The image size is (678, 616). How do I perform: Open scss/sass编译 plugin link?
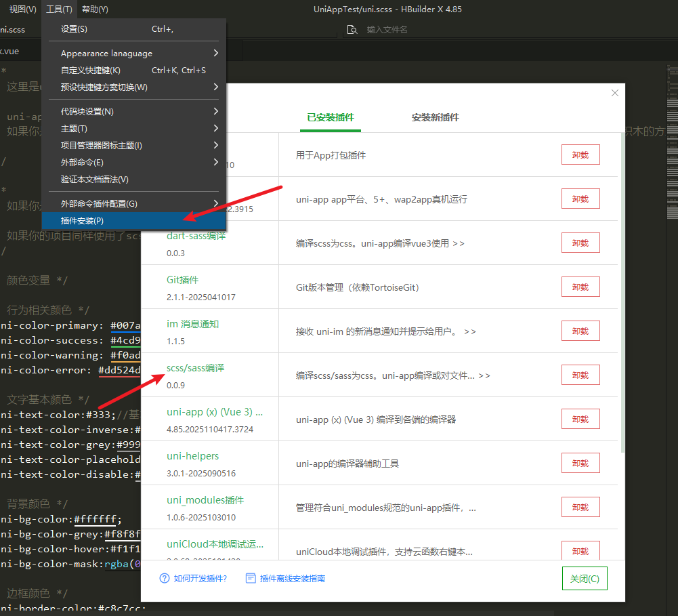[196, 368]
